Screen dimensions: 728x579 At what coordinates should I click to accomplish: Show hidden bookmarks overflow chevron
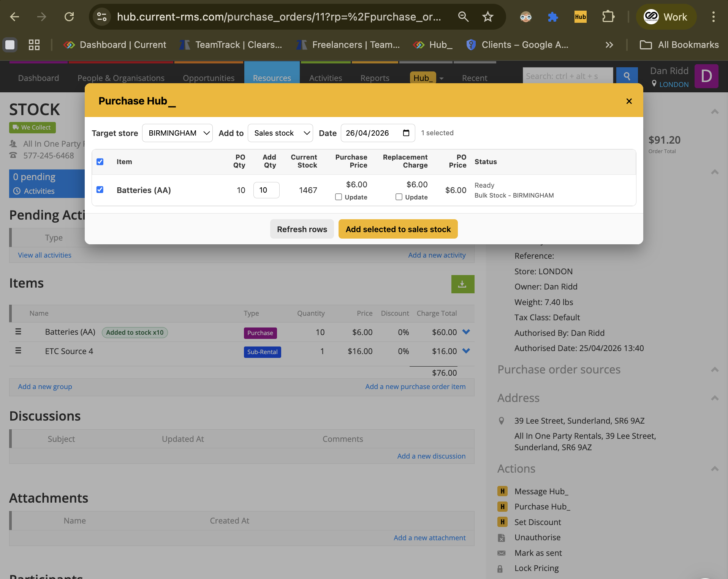609,45
